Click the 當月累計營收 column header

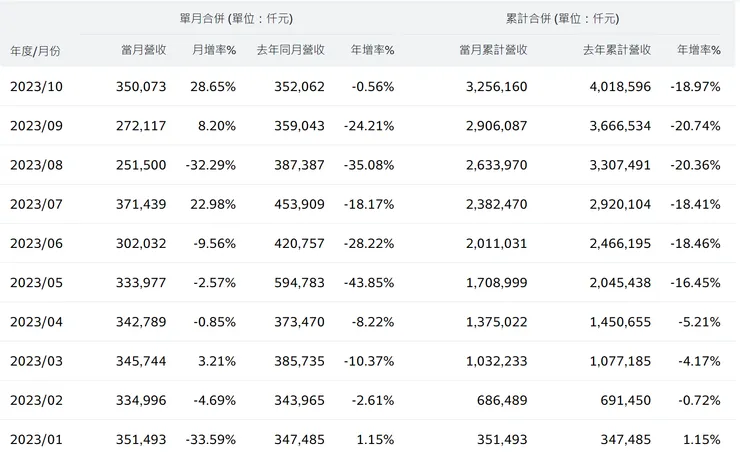pos(493,50)
